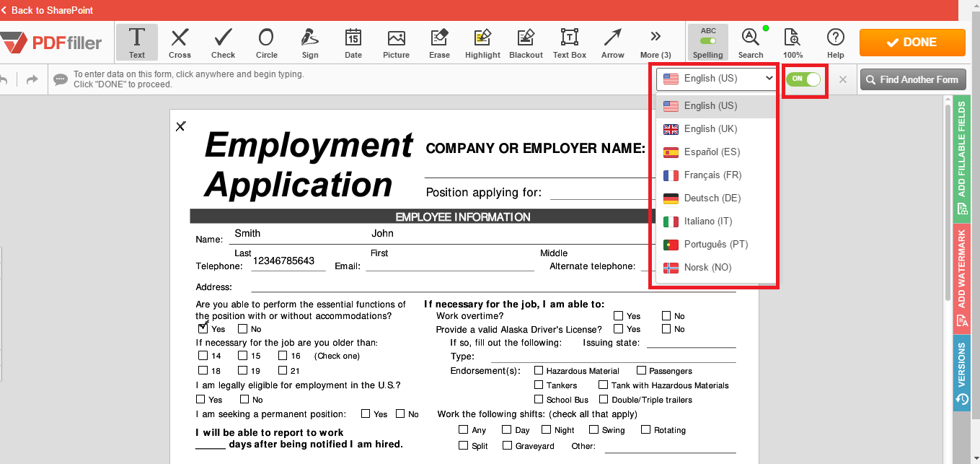Check the Graveyard shift box
980x464 pixels.
click(507, 445)
